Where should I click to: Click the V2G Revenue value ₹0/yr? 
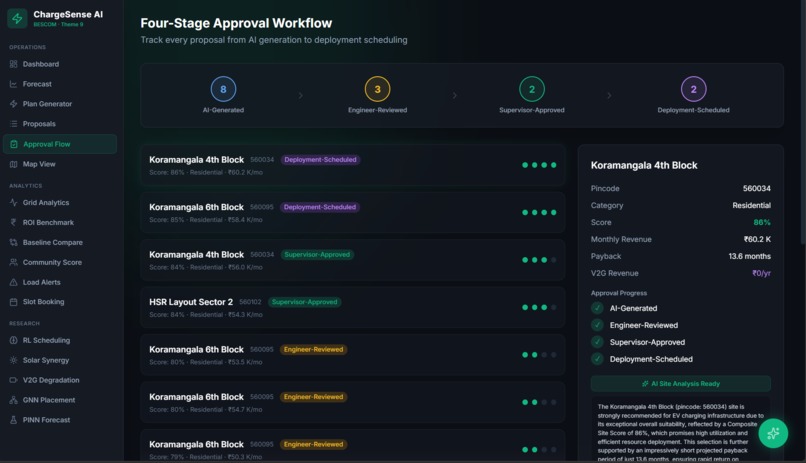click(x=761, y=273)
